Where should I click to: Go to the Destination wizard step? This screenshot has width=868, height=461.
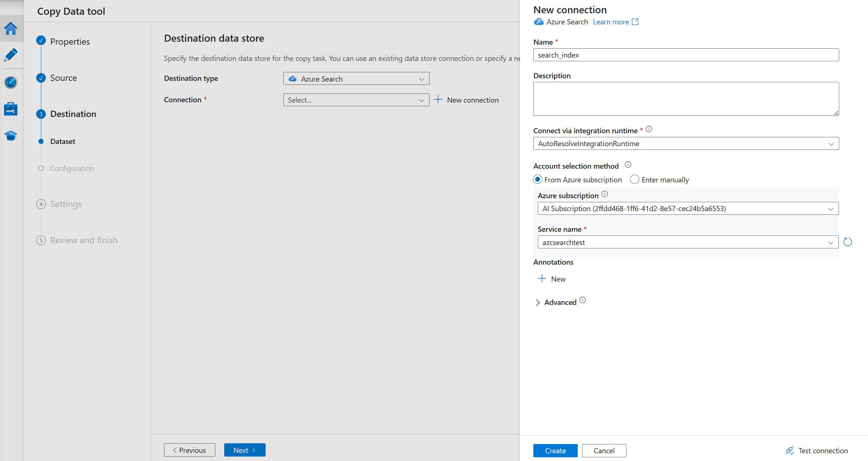pyautogui.click(x=73, y=114)
